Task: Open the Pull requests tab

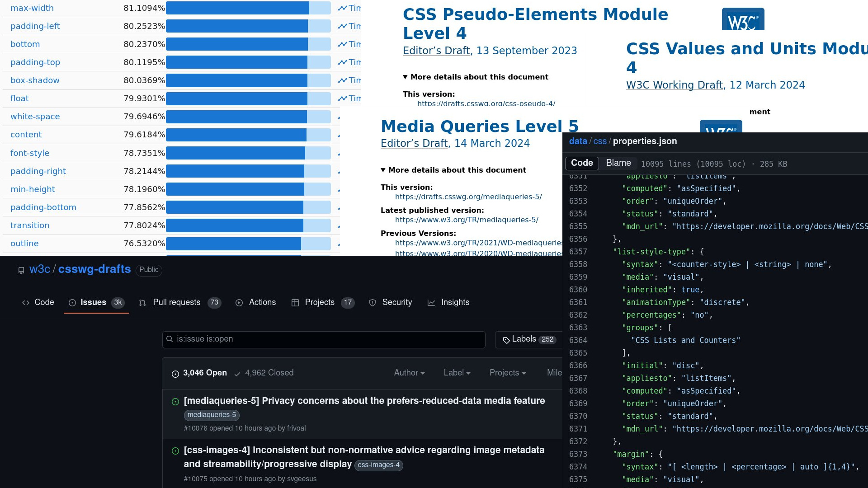Action: [180, 302]
